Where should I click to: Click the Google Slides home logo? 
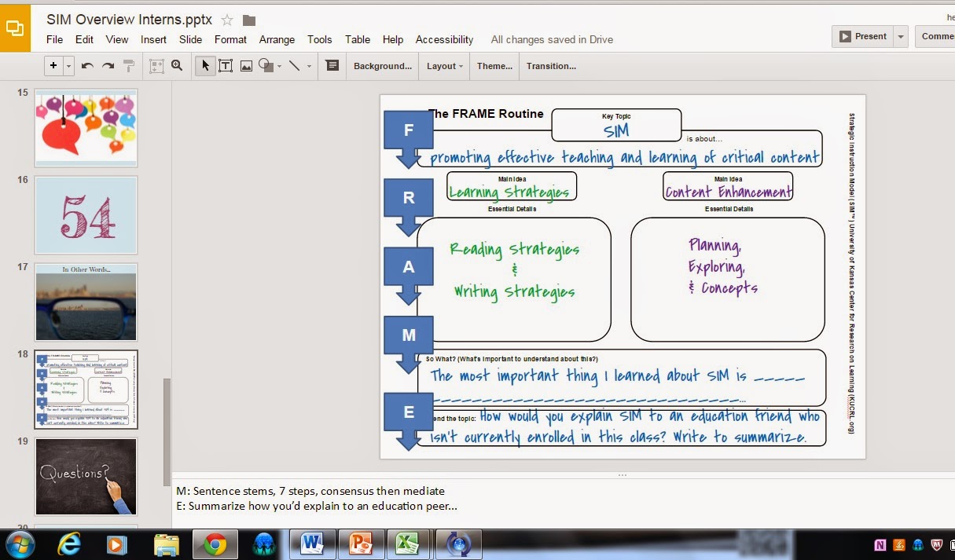(15, 27)
